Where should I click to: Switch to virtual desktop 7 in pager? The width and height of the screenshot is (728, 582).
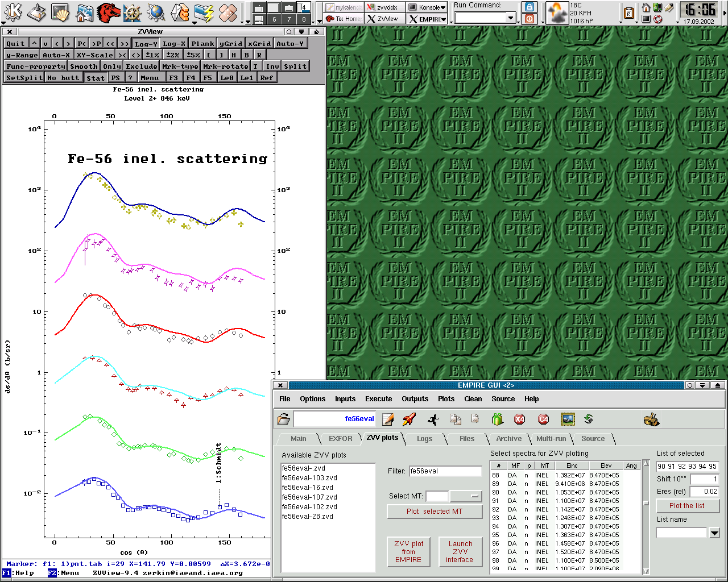(x=289, y=19)
